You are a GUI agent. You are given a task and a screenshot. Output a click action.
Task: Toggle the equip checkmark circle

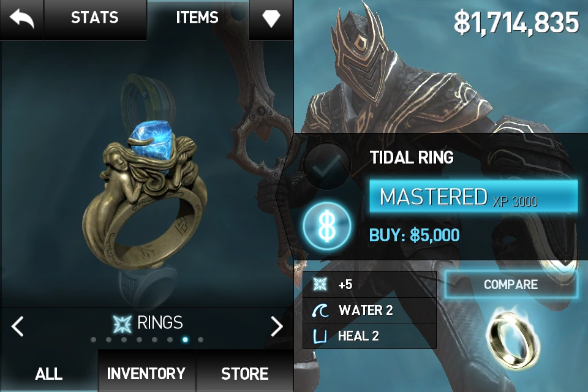coord(326,165)
